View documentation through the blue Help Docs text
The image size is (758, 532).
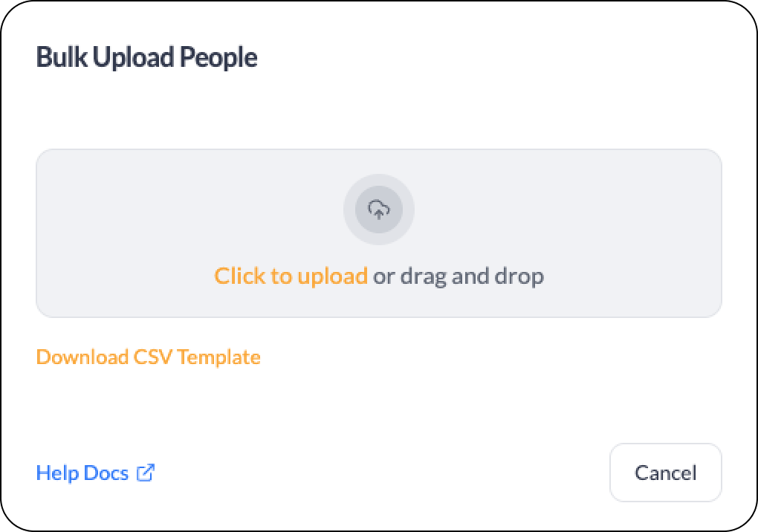point(82,473)
